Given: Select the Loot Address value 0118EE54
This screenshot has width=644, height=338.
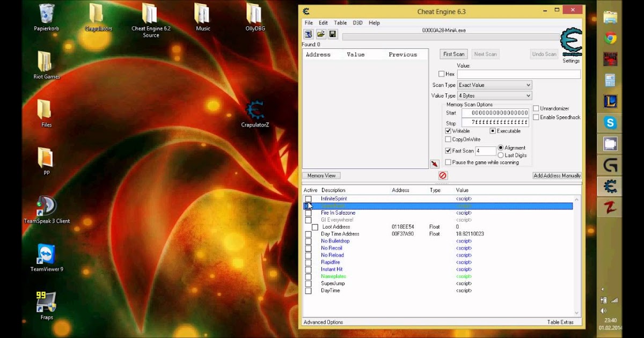Looking at the screenshot, I should pyautogui.click(x=402, y=227).
